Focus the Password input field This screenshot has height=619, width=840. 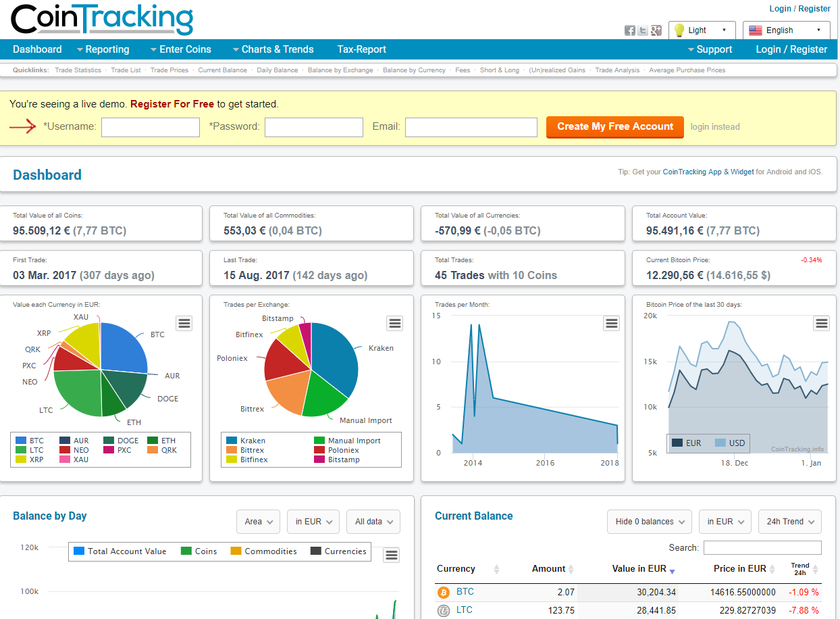coord(314,128)
